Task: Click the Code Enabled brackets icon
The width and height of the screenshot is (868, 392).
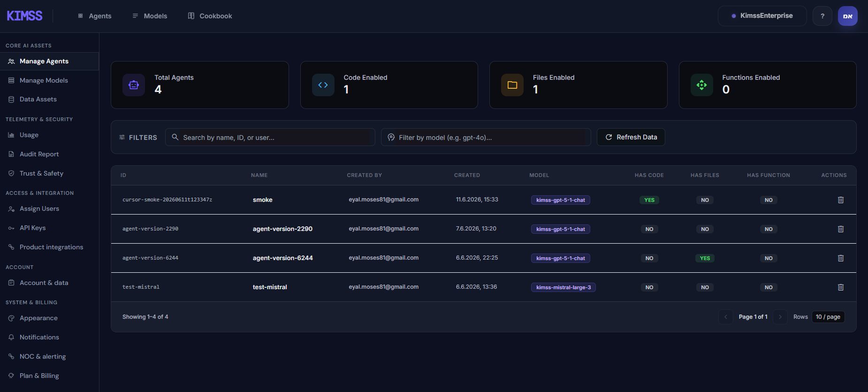Action: click(x=323, y=85)
